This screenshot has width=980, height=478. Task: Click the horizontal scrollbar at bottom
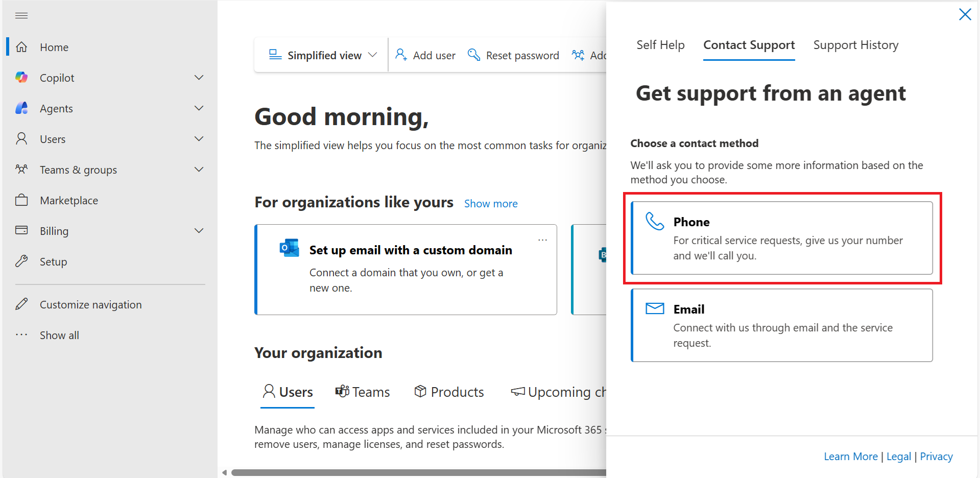tap(418, 472)
